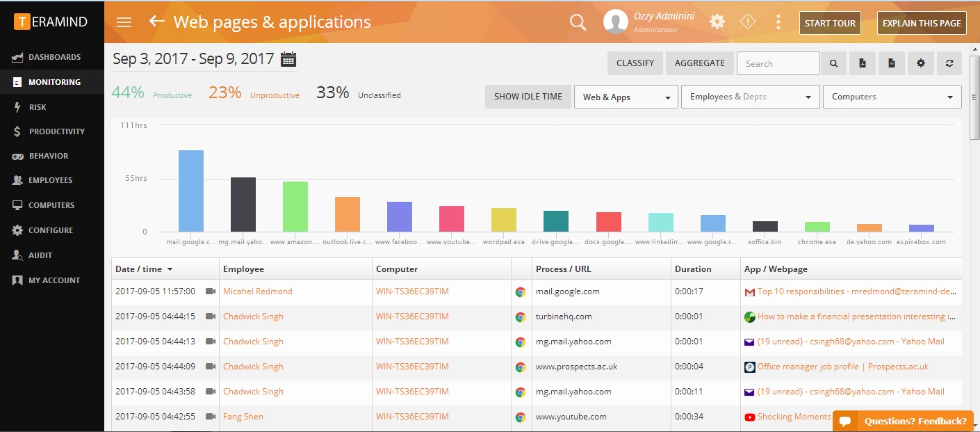The image size is (980, 432).
Task: Open the grid settings gear button
Action: tap(921, 63)
